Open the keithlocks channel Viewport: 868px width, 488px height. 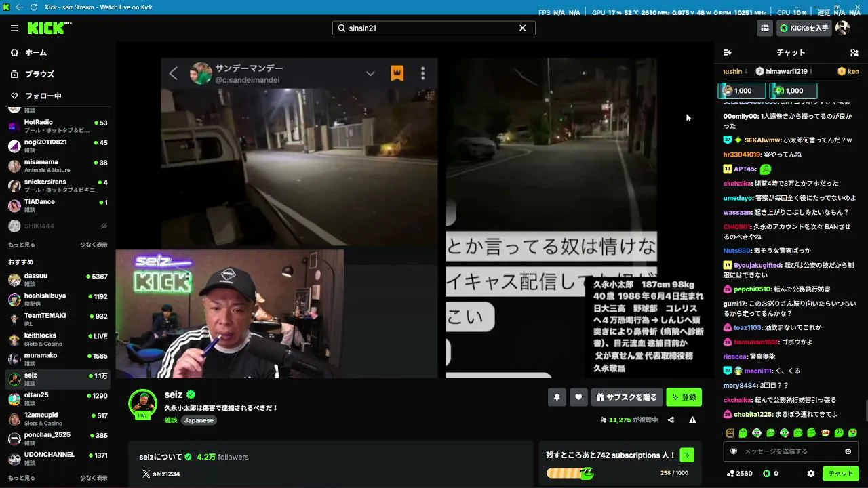58,339
